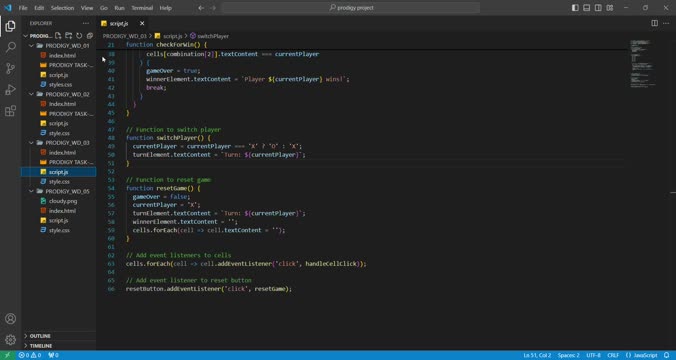Collapse all folders in Explorer
The image size is (676, 360).
(90, 36)
